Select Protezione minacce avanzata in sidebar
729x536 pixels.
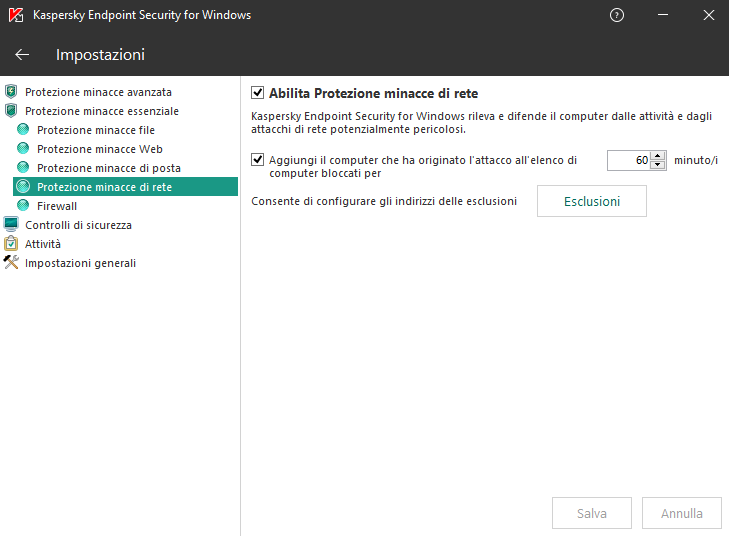click(98, 92)
